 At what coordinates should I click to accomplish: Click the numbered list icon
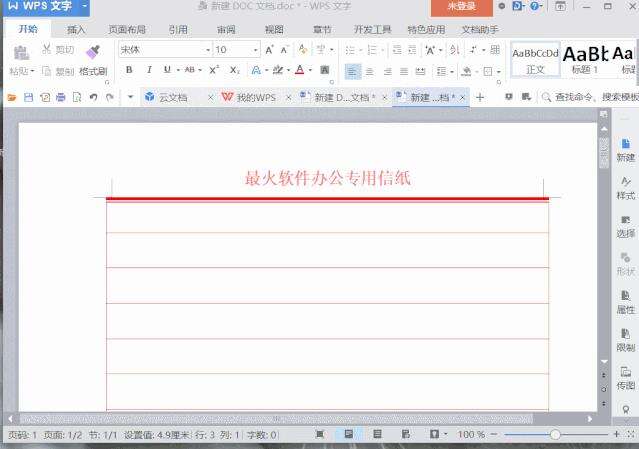(x=372, y=50)
